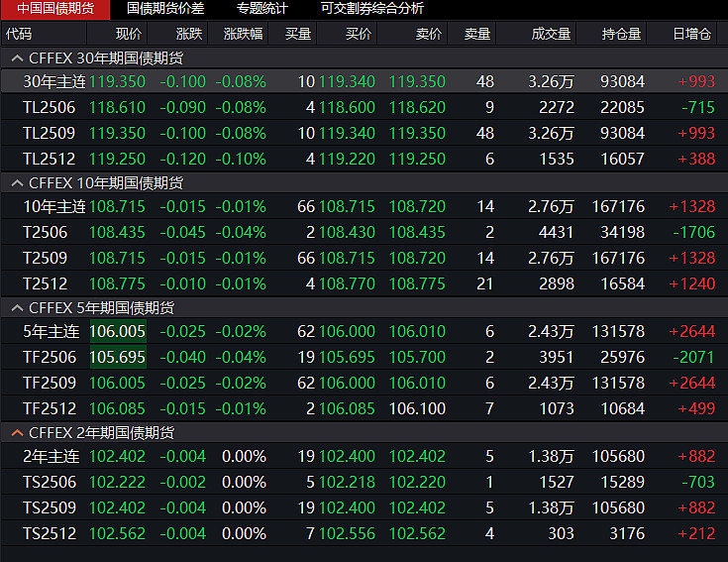Click T2512 daily position change +1240
Image resolution: width=728 pixels, height=562 pixels.
691,283
